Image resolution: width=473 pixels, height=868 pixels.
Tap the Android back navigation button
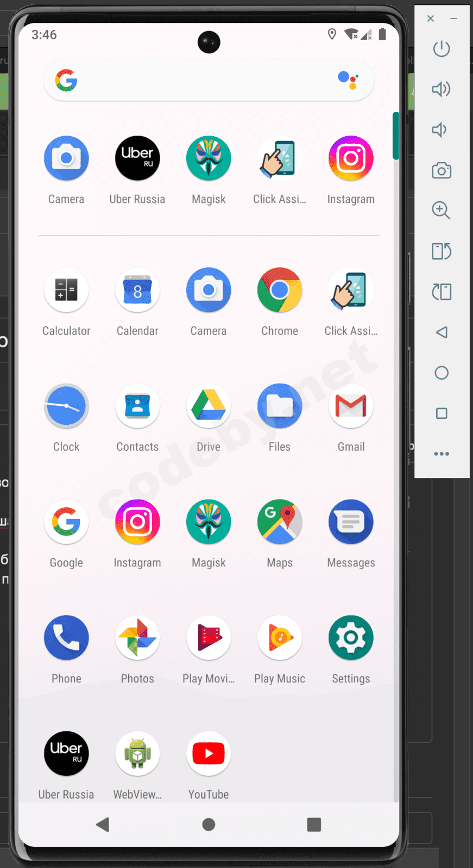pos(103,825)
